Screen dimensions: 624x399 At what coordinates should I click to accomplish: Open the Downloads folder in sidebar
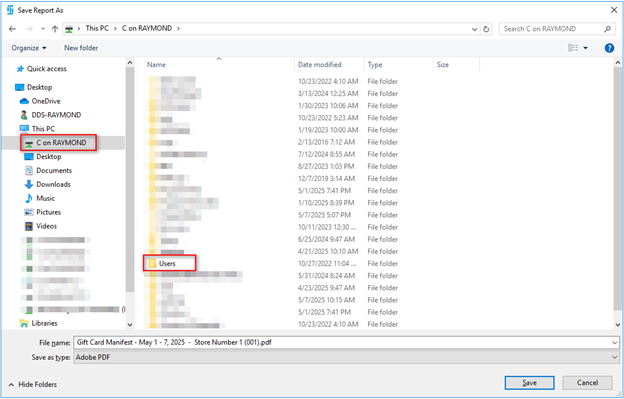[x=48, y=184]
